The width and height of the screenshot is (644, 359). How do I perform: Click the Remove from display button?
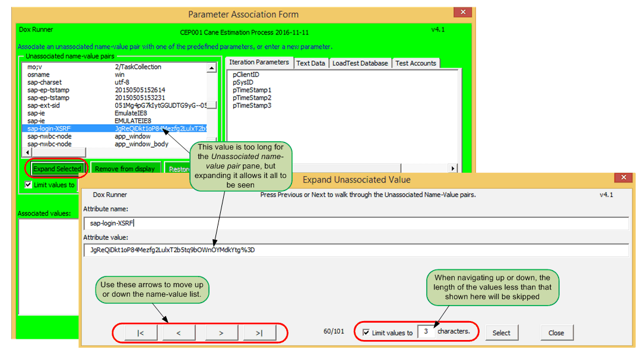(x=126, y=169)
